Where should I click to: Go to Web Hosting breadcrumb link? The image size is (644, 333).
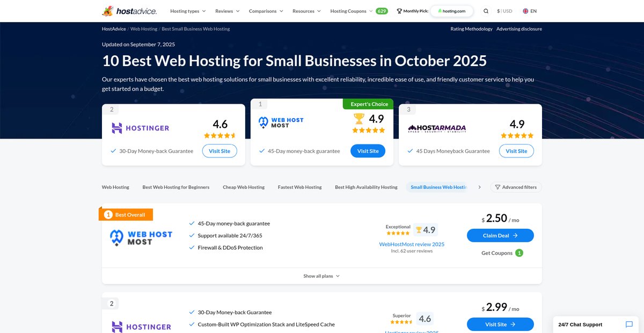click(144, 29)
